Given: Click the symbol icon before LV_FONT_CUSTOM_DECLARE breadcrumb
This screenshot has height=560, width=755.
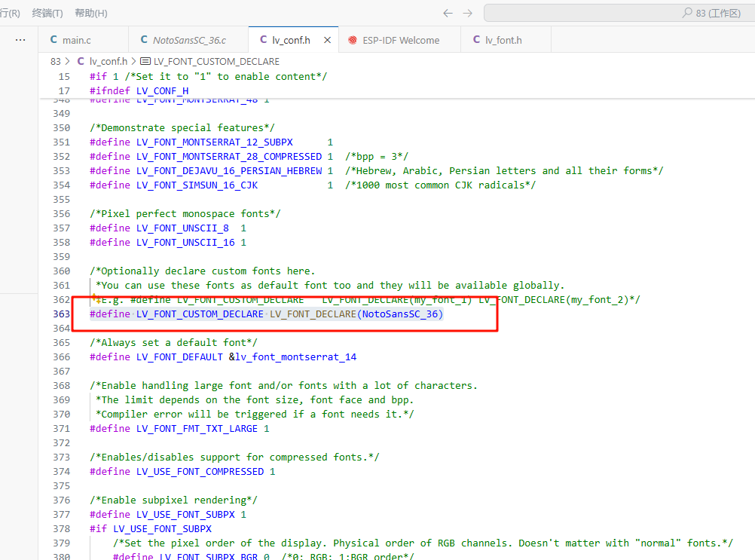Looking at the screenshot, I should [x=145, y=61].
